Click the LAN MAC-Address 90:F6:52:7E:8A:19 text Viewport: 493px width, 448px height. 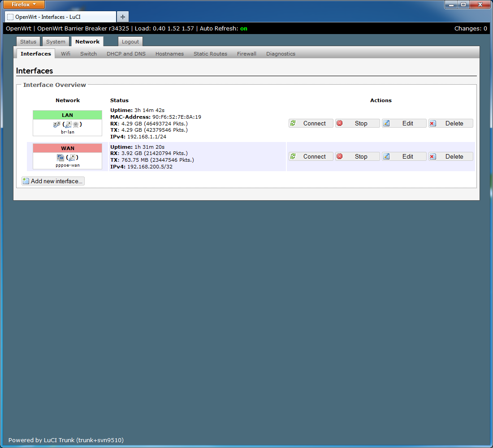click(x=156, y=117)
